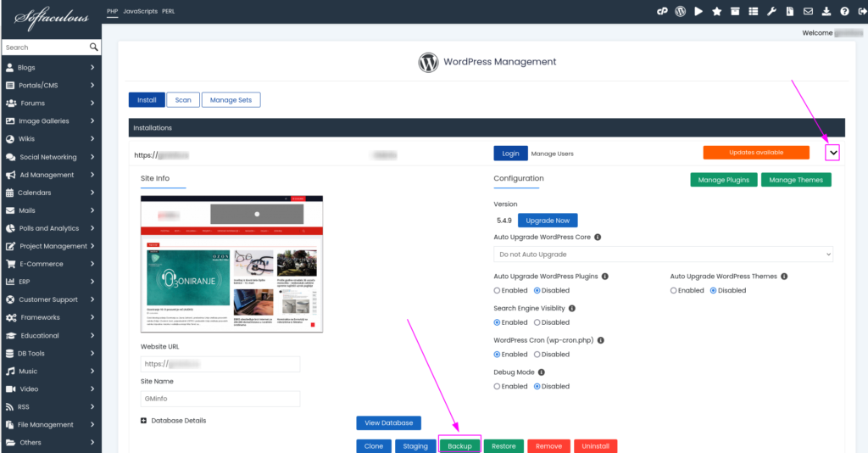Select Disabled for WordPress Cron
The image size is (868, 453).
coord(537,355)
